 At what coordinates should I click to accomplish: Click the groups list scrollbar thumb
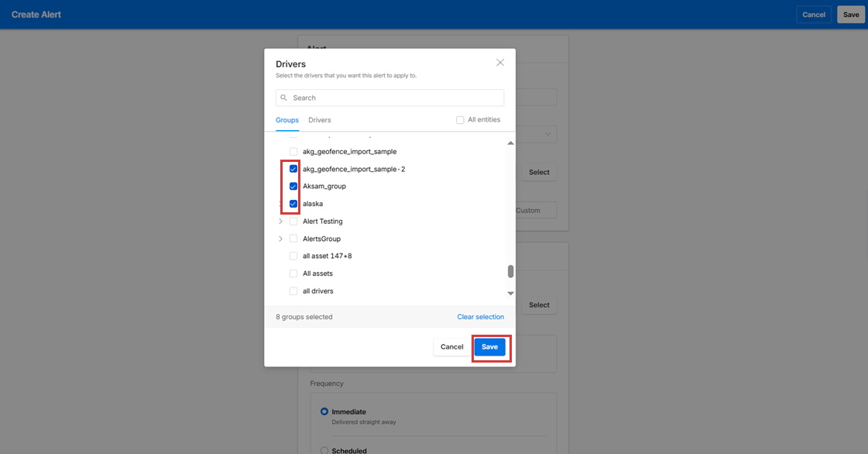coord(510,271)
